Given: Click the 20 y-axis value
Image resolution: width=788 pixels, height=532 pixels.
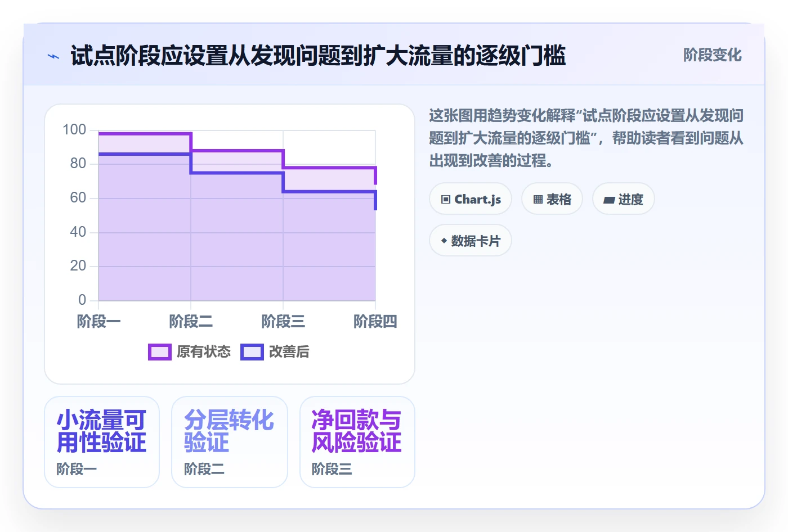Looking at the screenshot, I should tap(78, 265).
